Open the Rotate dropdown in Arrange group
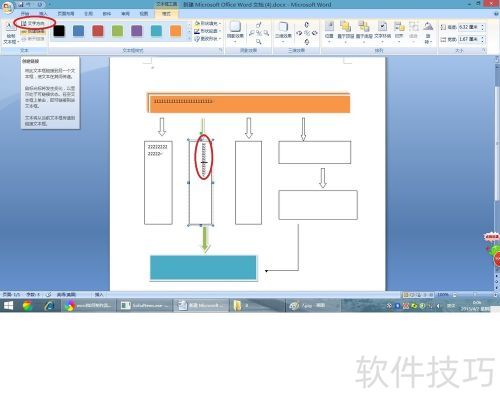The width and height of the screenshot is (500, 409). (428, 31)
